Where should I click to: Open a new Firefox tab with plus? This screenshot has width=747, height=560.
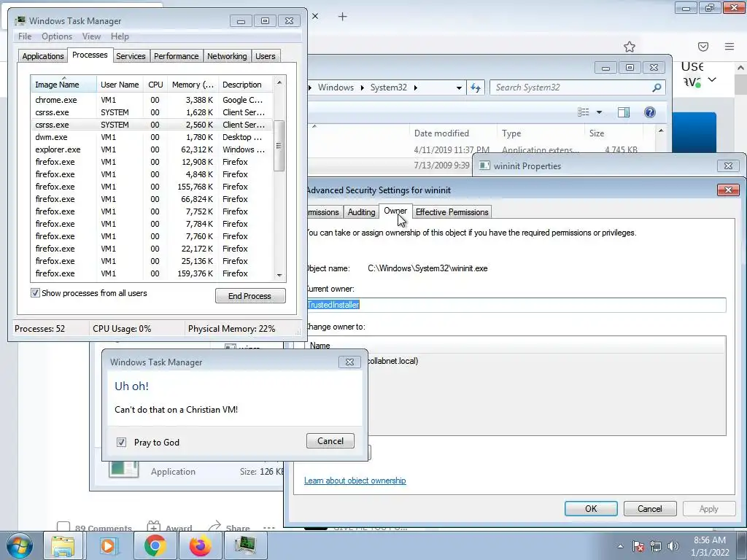pos(343,17)
